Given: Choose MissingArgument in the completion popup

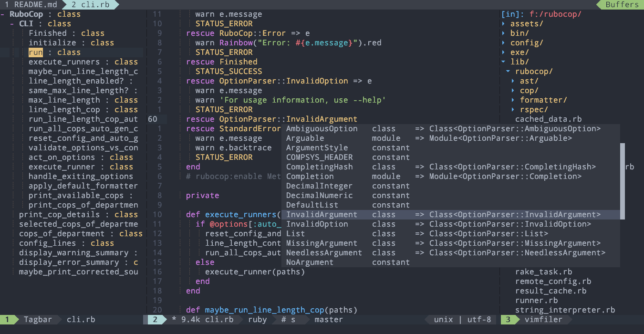Looking at the screenshot, I should 451,243.
